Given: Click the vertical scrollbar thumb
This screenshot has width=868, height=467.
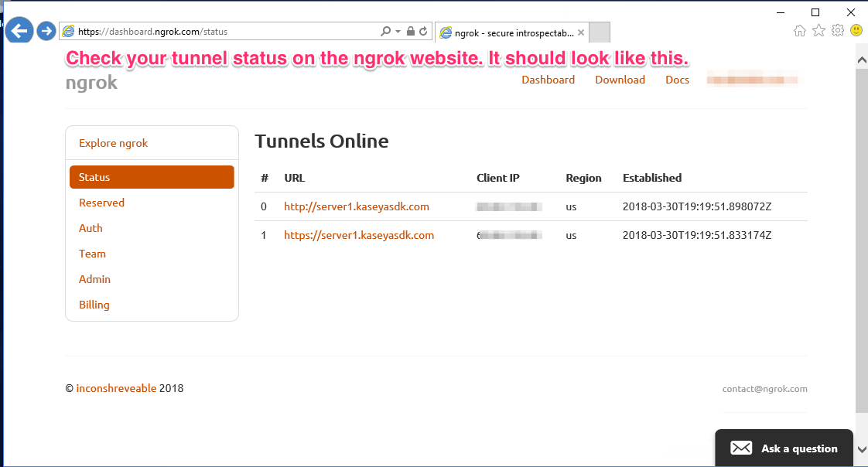Looking at the screenshot, I should (x=862, y=240).
